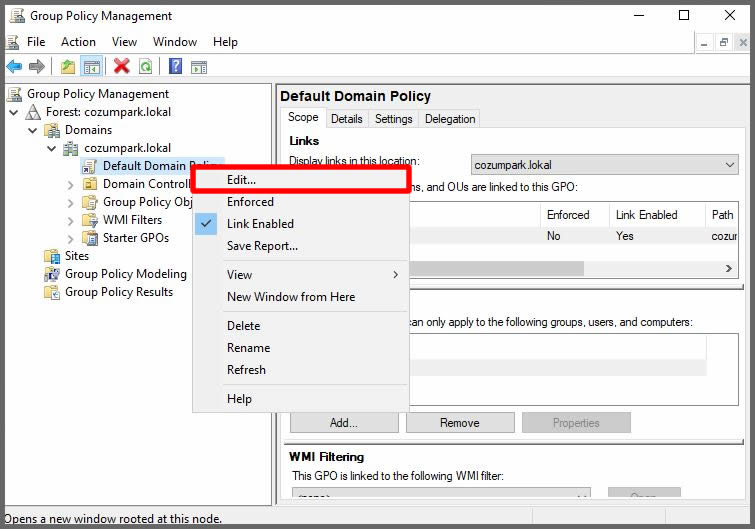
Task: Toggle the Show/Hide Action Pane icon
Action: point(199,67)
